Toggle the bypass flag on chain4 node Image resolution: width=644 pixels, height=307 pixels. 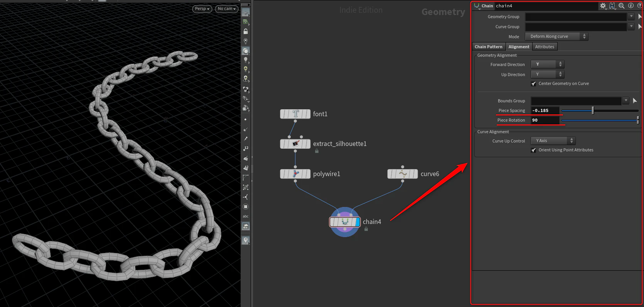point(332,222)
